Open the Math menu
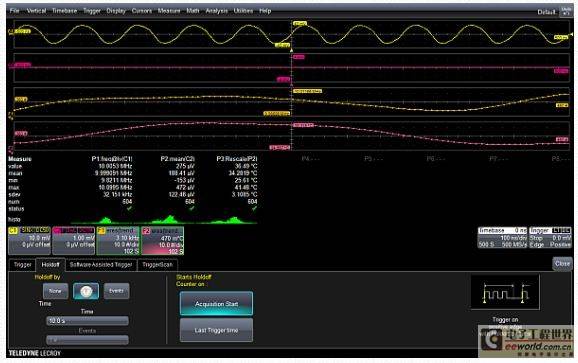This screenshot has height=363, width=578. click(193, 11)
